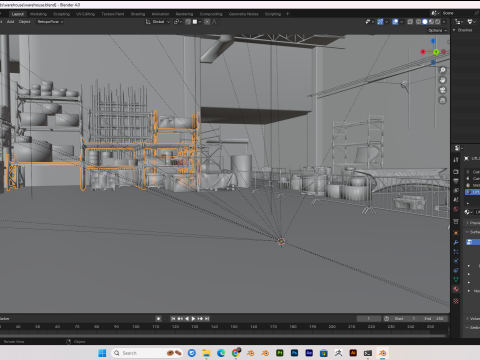Open the pivot point dropdown

tap(177, 22)
